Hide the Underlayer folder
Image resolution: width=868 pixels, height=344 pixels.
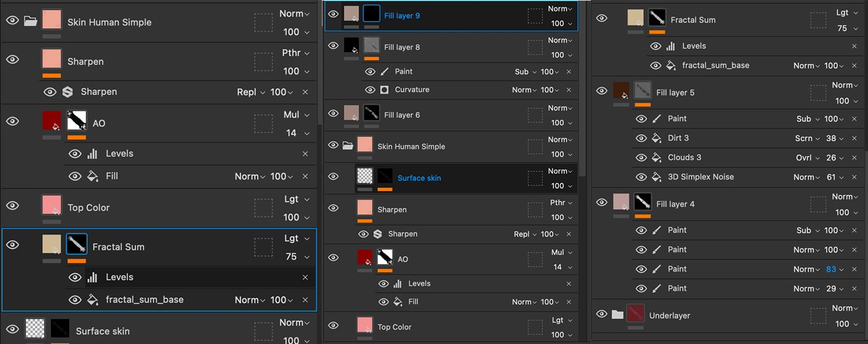(601, 314)
